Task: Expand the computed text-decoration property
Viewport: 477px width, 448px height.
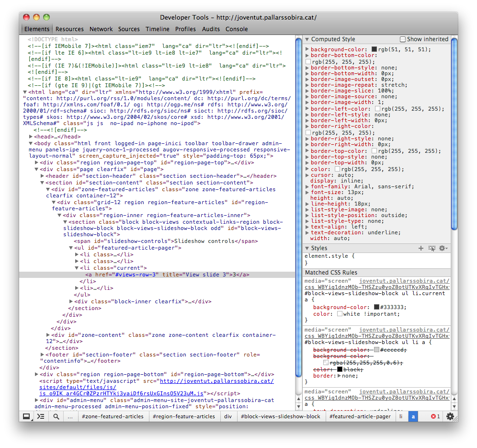Action: (x=307, y=232)
